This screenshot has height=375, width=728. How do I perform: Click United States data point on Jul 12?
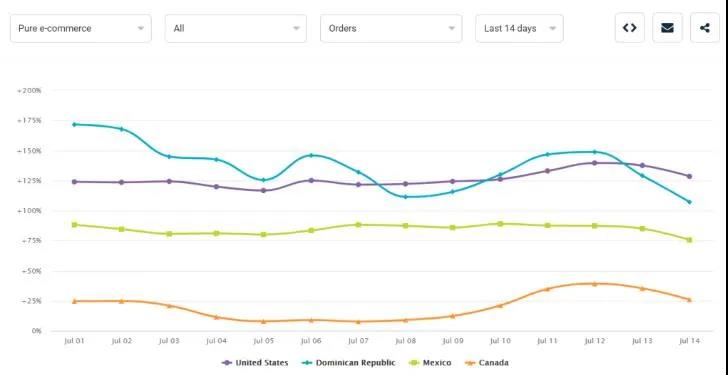click(594, 163)
